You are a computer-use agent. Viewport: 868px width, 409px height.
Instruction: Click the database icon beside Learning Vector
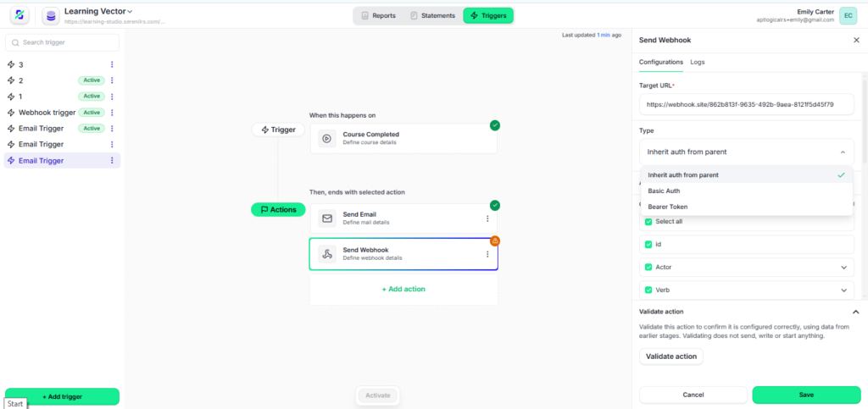[51, 16]
